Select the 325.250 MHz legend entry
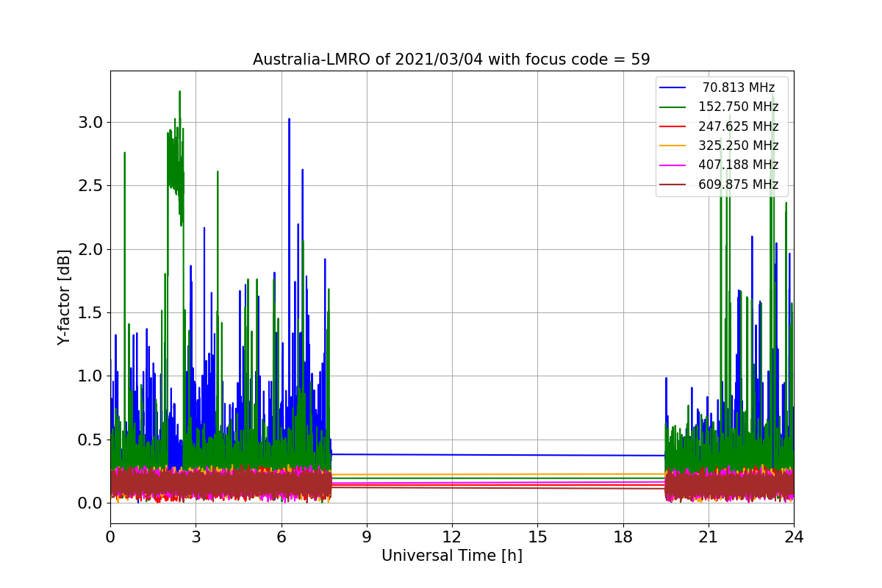The width and height of the screenshot is (882, 588). pyautogui.click(x=720, y=146)
